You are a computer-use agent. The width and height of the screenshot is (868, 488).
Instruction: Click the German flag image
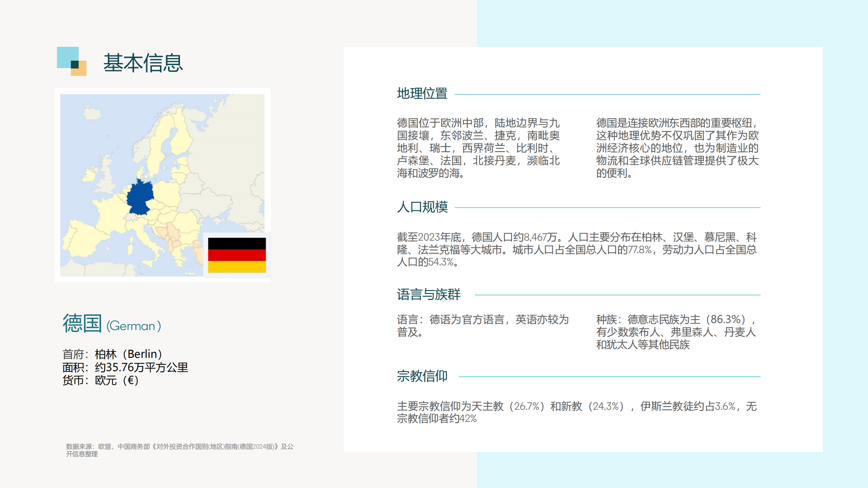pos(237,255)
